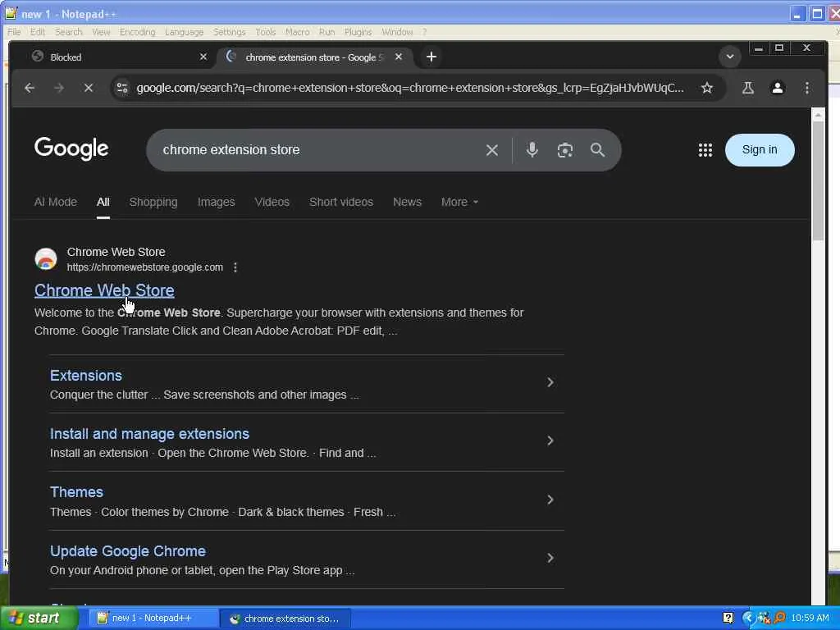
Task: Switch to Images results tab
Action: pyautogui.click(x=216, y=202)
